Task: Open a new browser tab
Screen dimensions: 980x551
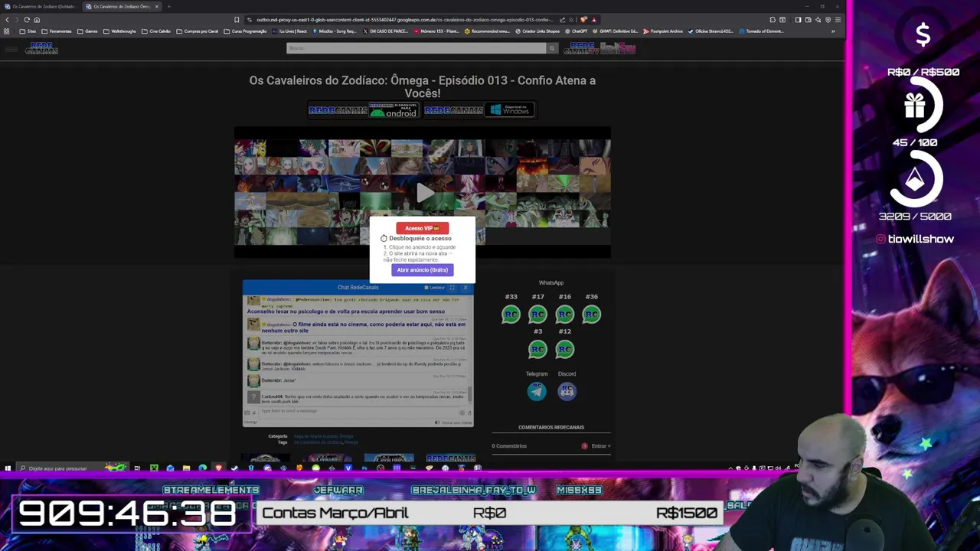Action: 169,6
